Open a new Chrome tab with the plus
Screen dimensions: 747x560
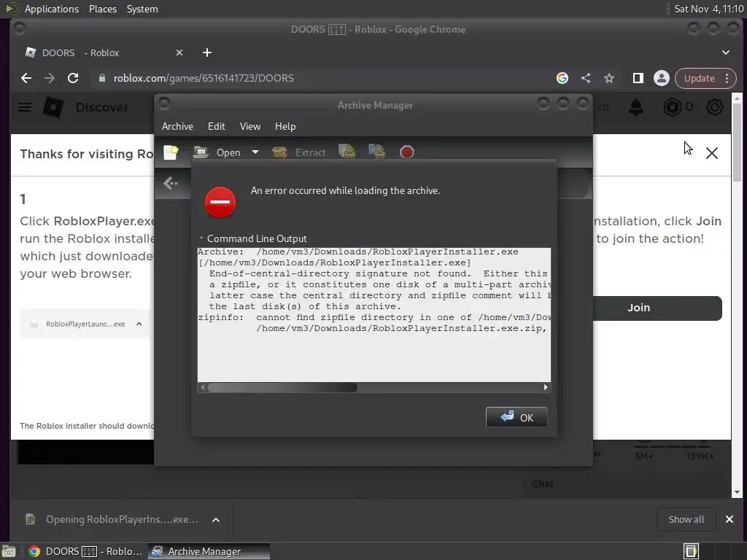coord(206,52)
